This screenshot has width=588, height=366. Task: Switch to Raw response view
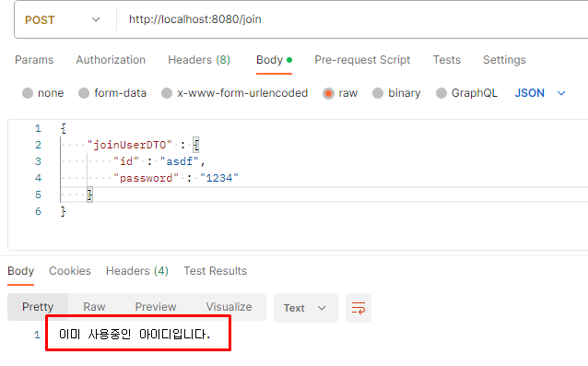pos(94,307)
